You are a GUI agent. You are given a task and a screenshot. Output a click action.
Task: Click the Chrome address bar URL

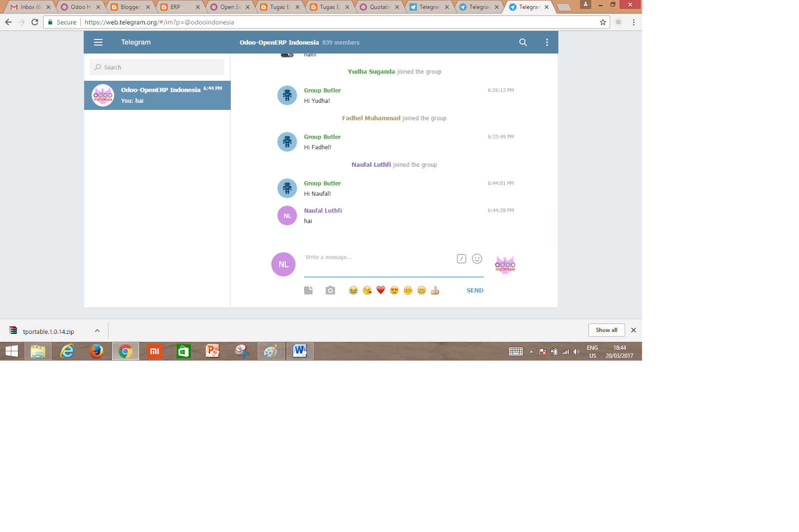click(x=159, y=22)
